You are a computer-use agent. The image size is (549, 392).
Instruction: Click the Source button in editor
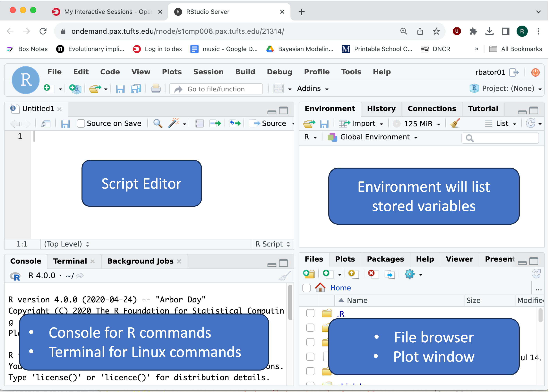[x=270, y=124]
